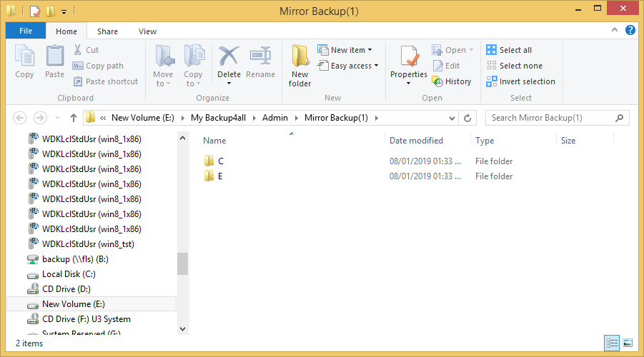Open Help with the question mark icon
Image resolution: width=644 pixels, height=357 pixels.
[x=630, y=30]
